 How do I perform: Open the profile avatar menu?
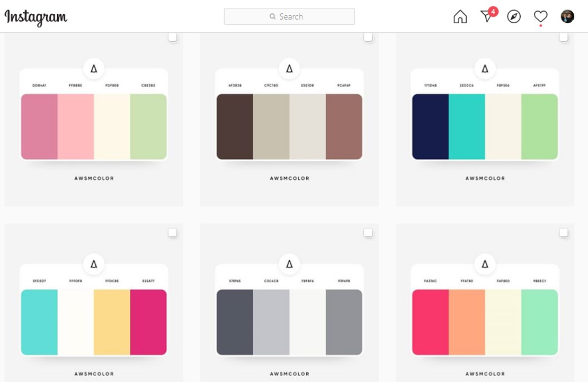pos(567,16)
